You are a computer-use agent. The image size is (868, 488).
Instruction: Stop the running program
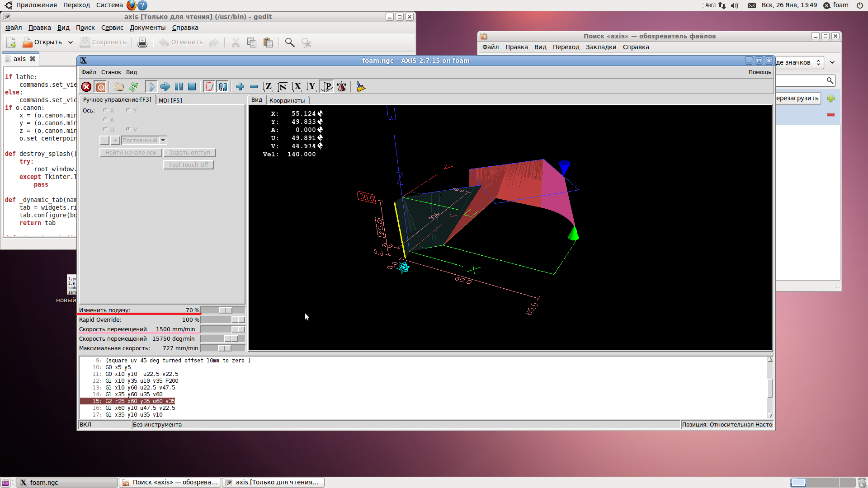(192, 87)
